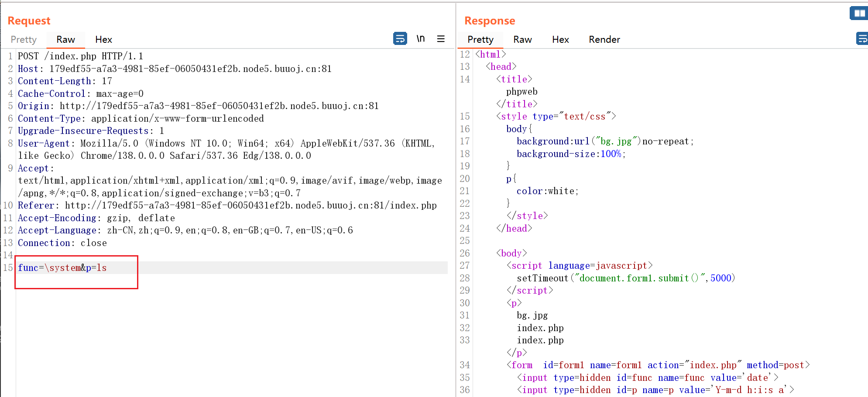This screenshot has width=868, height=397.
Task: Switch layout with split-view icon at top right
Action: (x=859, y=13)
